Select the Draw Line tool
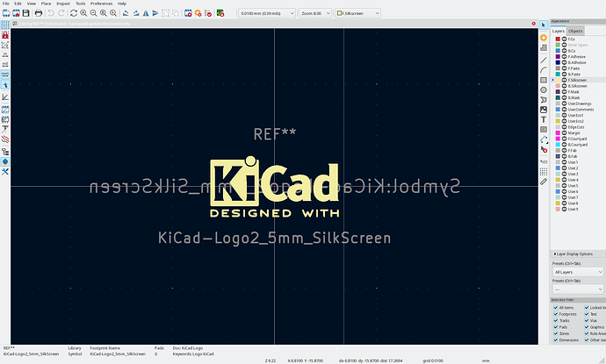 tap(544, 61)
